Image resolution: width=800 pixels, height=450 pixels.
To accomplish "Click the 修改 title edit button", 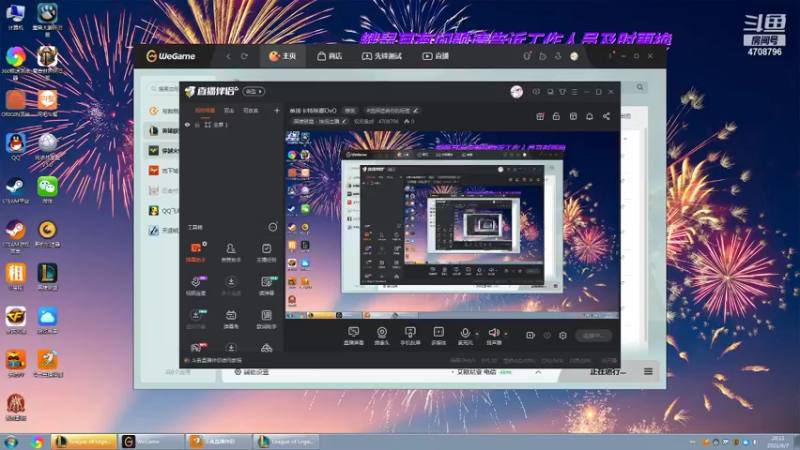I will pyautogui.click(x=350, y=110).
